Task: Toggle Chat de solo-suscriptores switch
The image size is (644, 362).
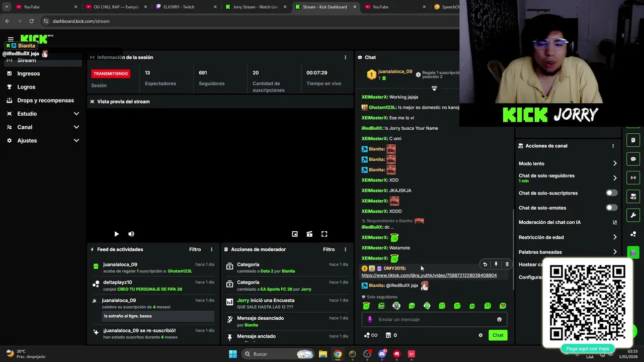Action: [x=611, y=193]
